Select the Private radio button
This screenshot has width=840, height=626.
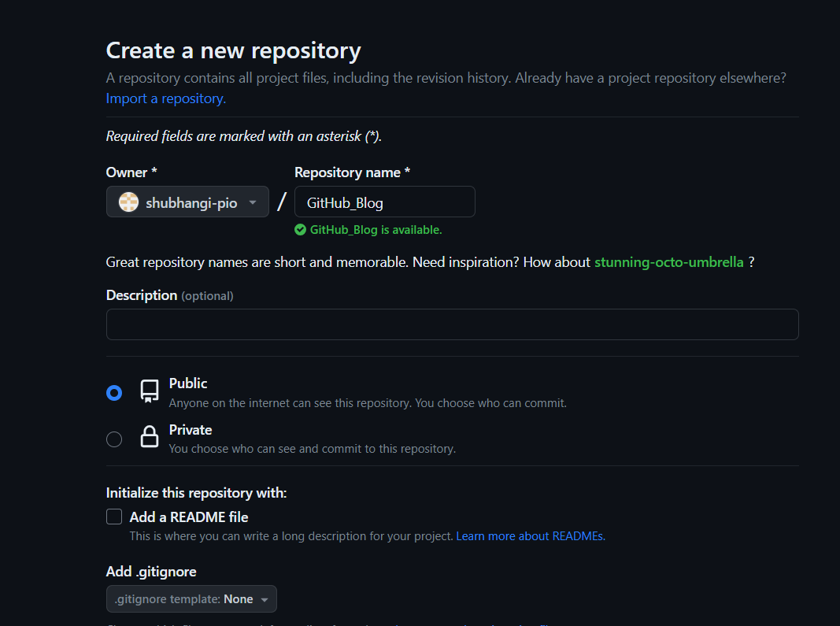(114, 439)
